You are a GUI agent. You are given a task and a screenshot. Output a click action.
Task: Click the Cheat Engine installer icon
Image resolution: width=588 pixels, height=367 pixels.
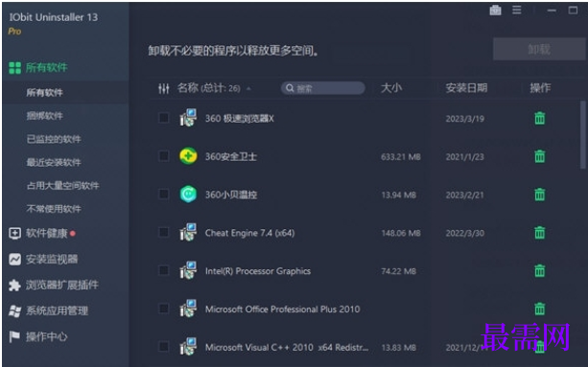[188, 232]
